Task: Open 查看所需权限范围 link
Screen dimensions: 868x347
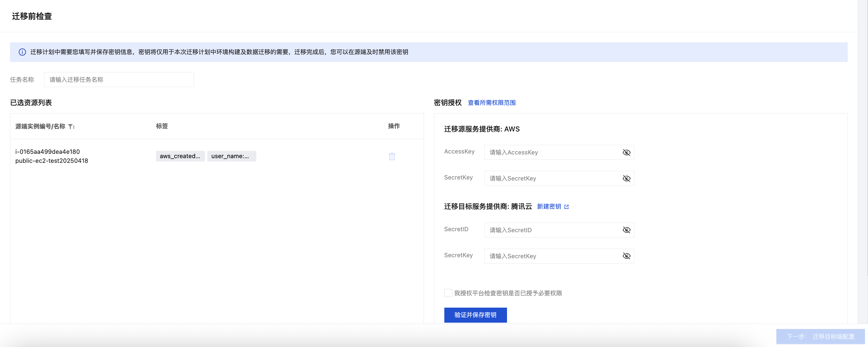Action: coord(491,103)
